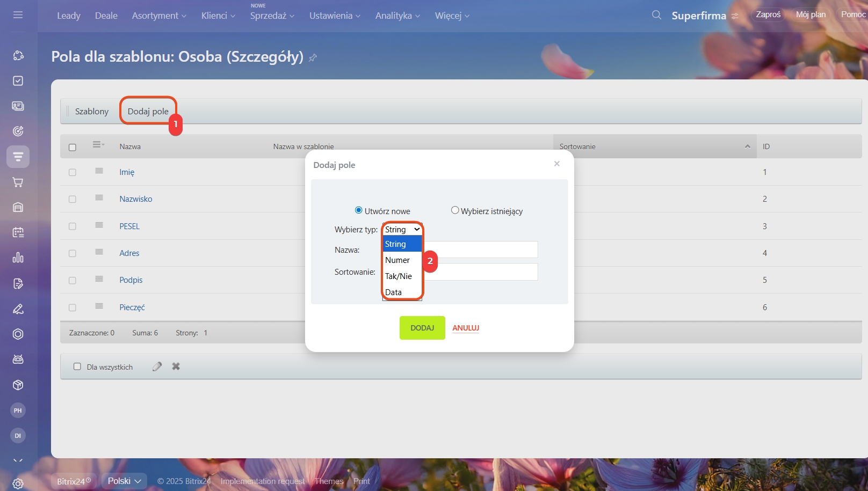Tick the checkbox for Imię row
The height and width of the screenshot is (491, 868).
[73, 172]
